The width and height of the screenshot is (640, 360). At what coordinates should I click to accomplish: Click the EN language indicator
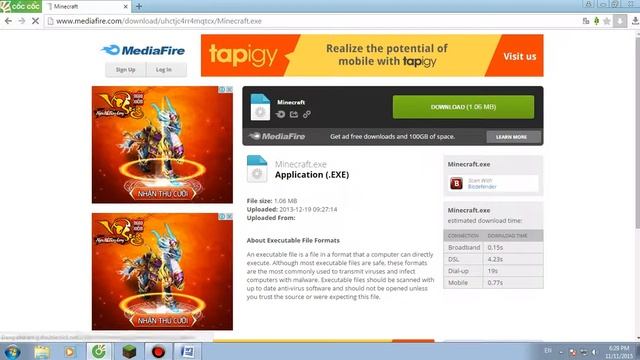click(x=548, y=351)
